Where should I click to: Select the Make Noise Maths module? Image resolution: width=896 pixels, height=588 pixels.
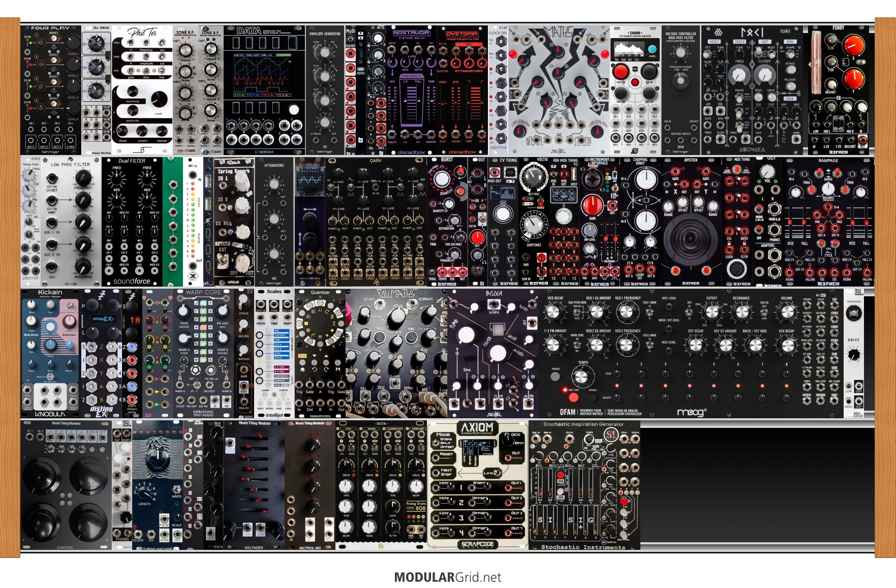pos(559,89)
